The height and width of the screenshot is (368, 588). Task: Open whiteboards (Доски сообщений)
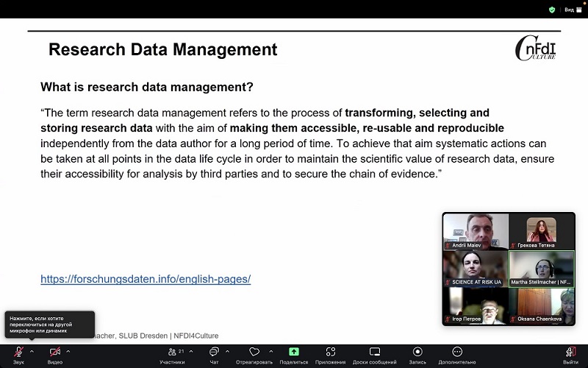coord(374,353)
